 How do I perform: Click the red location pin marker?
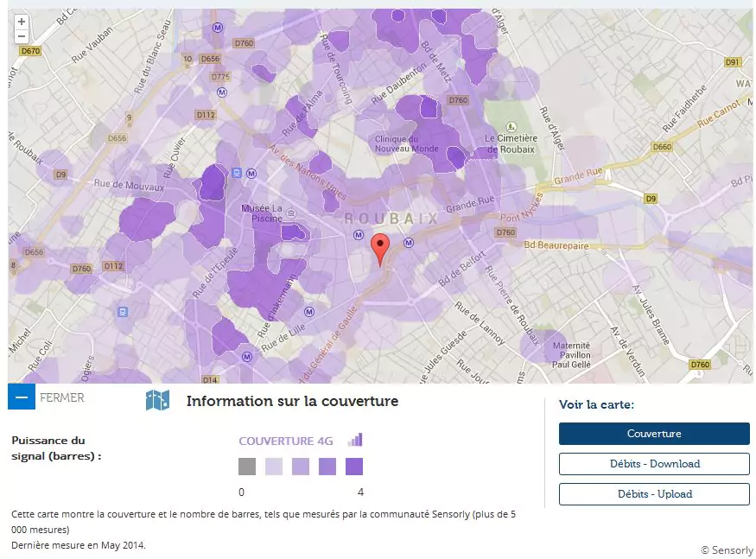coord(380,247)
